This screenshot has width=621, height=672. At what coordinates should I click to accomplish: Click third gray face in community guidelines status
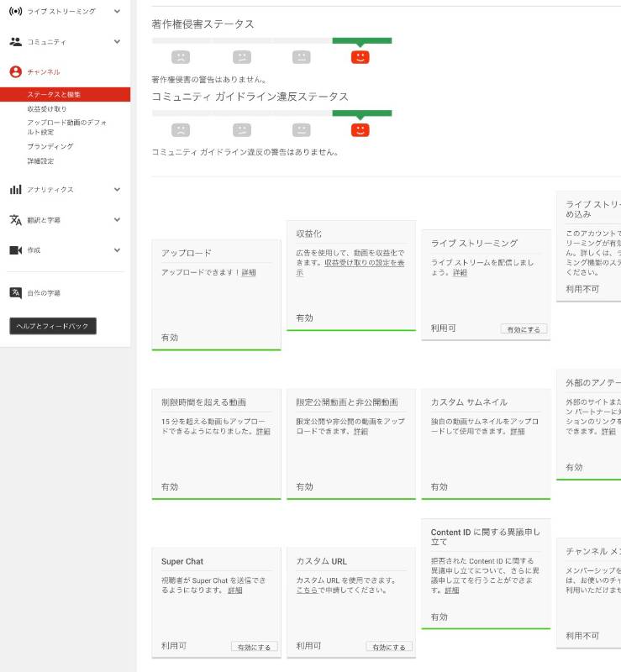pyautogui.click(x=302, y=130)
